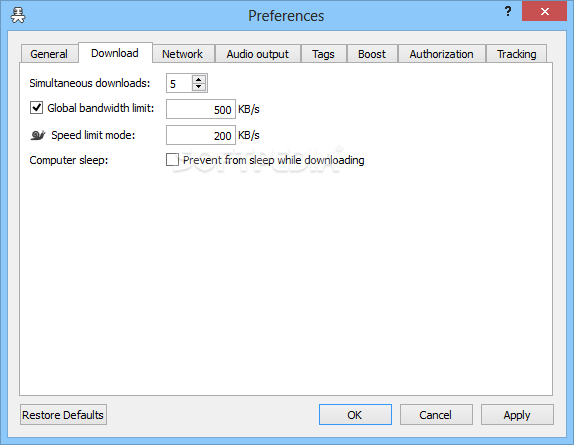
Task: Click the Restore Defaults button
Action: tap(63, 415)
